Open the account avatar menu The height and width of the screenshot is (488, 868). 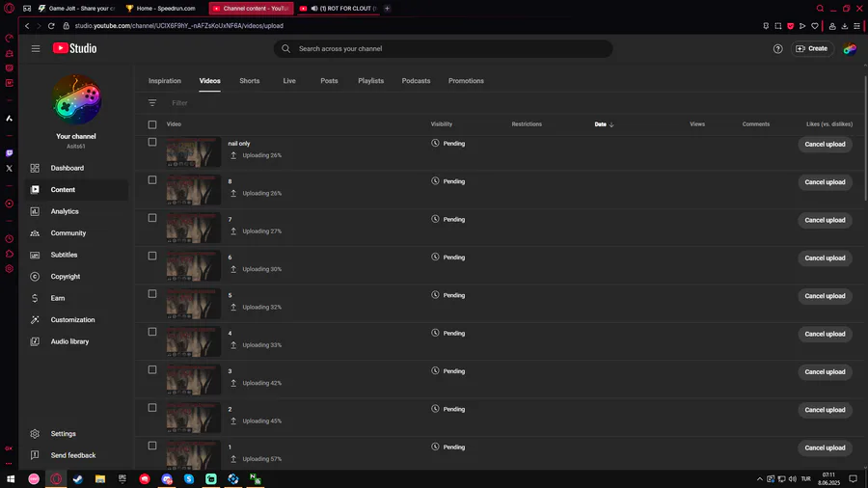click(x=850, y=48)
